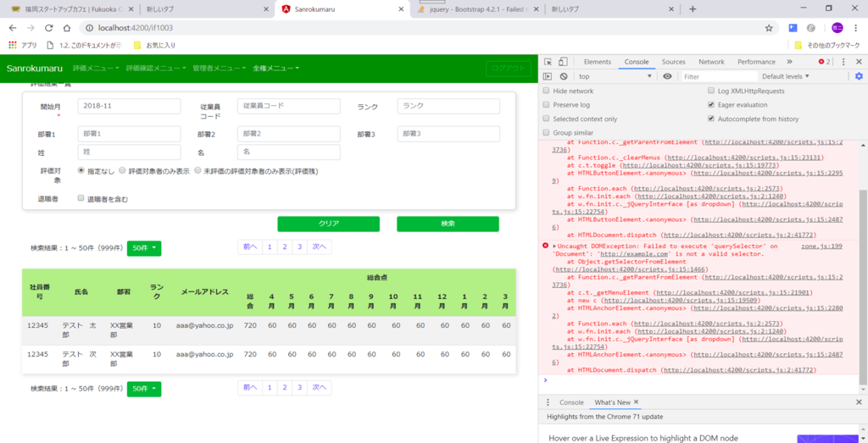Image resolution: width=868 pixels, height=443 pixels.
Task: Switch to the Performance tab
Action: tap(756, 62)
